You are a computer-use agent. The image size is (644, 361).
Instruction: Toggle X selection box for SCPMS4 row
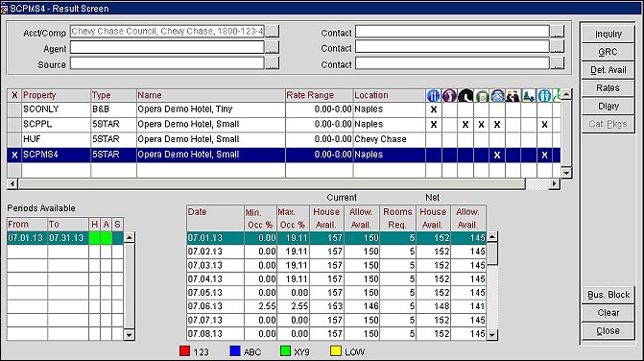pos(14,155)
